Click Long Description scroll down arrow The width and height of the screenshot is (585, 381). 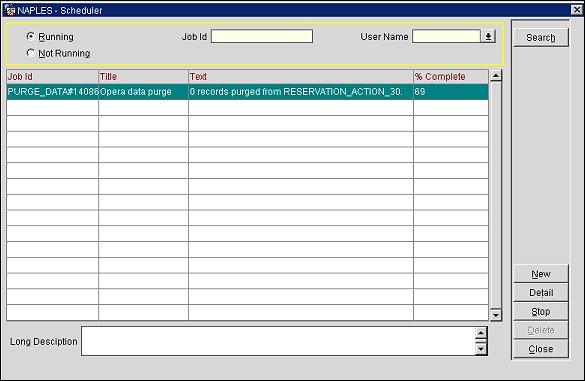pyautogui.click(x=481, y=349)
